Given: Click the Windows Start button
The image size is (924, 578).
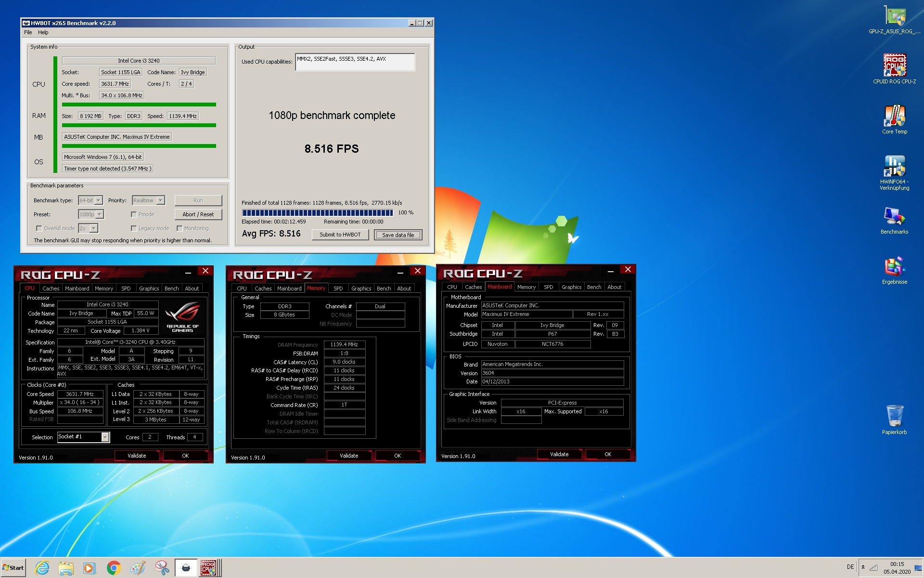Looking at the screenshot, I should coord(13,568).
